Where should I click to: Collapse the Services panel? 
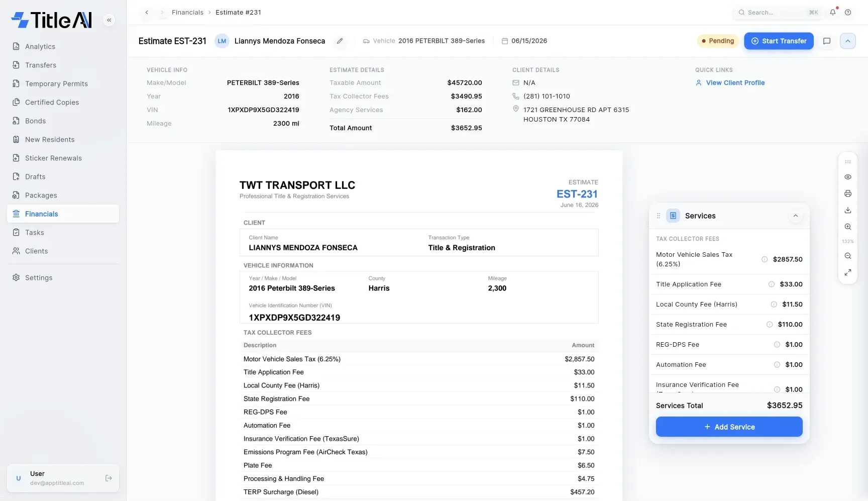[x=796, y=216]
